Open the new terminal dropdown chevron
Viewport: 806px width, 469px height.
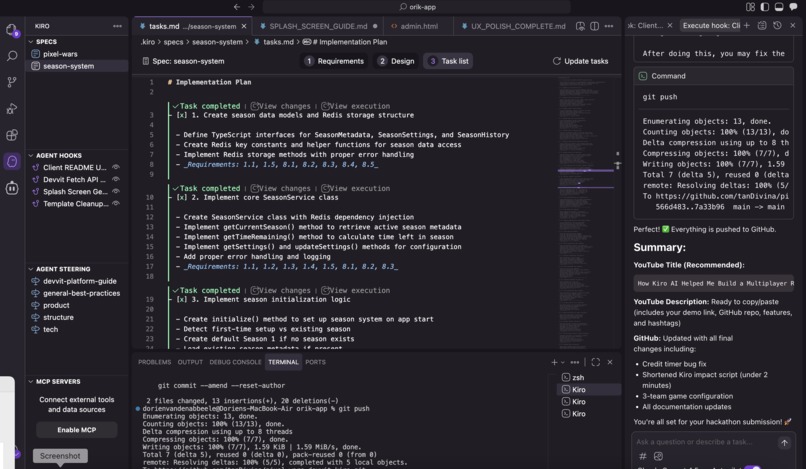(x=562, y=363)
